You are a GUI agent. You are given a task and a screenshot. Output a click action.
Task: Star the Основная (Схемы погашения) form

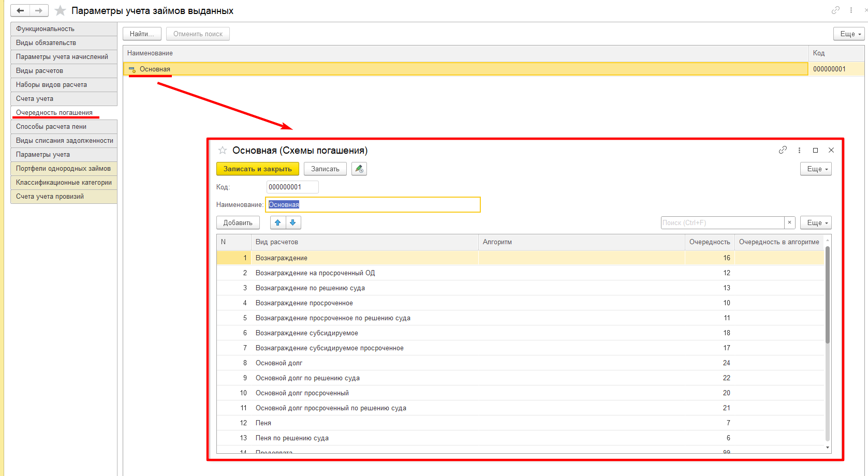(x=223, y=150)
